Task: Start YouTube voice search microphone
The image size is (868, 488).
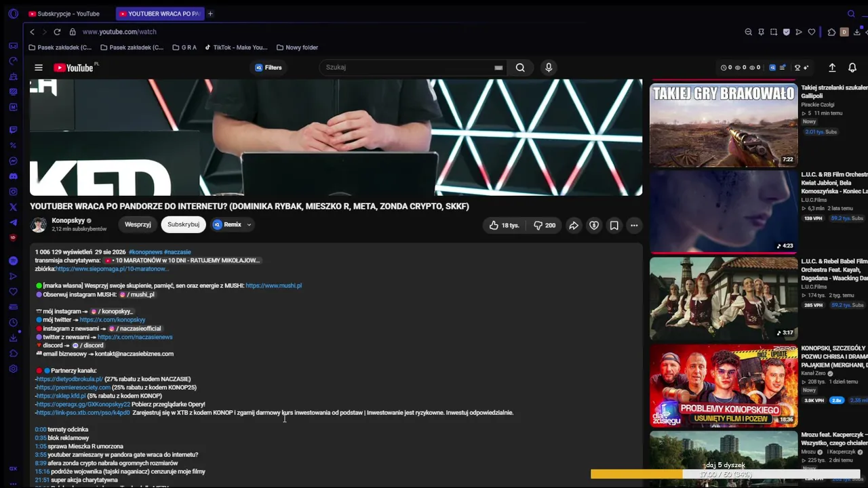Action: [549, 68]
